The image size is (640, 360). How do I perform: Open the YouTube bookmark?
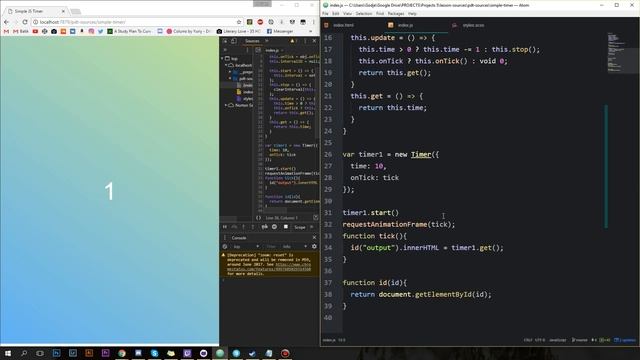(x=36, y=31)
